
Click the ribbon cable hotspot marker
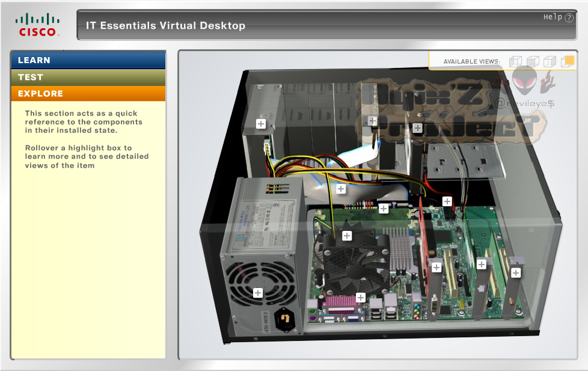(x=341, y=188)
